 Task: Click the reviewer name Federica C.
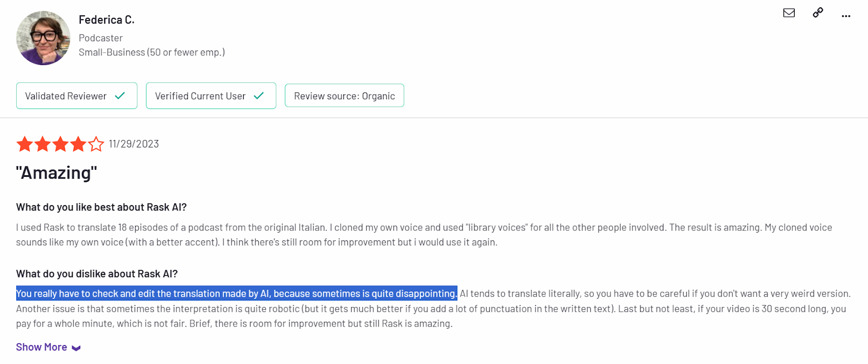pyautogui.click(x=106, y=20)
